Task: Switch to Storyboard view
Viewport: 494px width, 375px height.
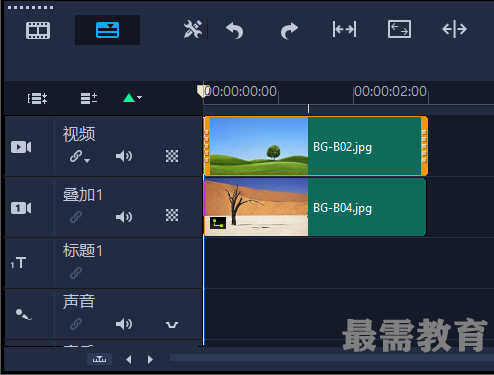Action: click(x=38, y=30)
